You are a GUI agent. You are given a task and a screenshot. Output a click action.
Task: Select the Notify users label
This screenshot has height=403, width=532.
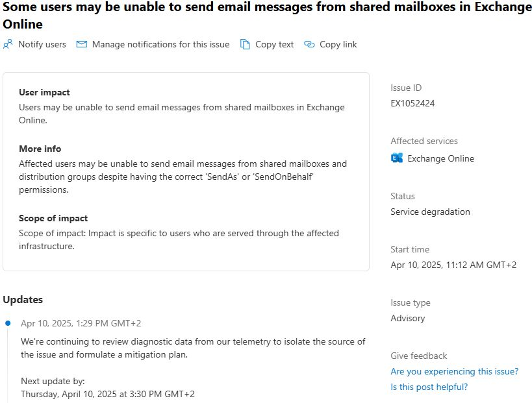42,44
